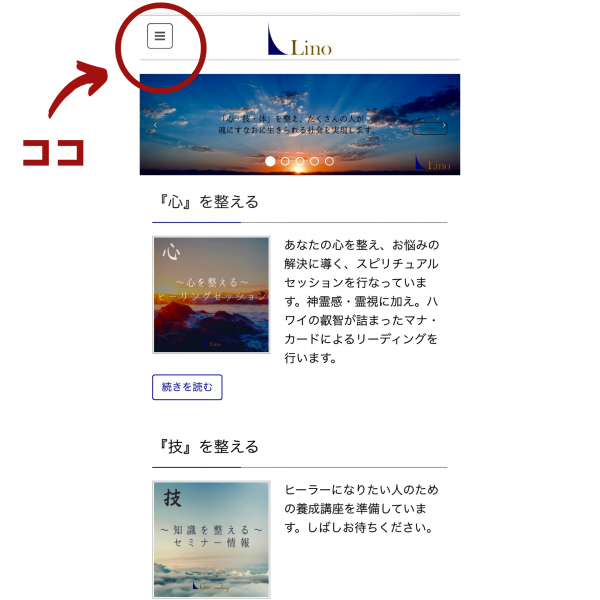Open the hamburger menu icon
The width and height of the screenshot is (600, 600).
(x=160, y=36)
